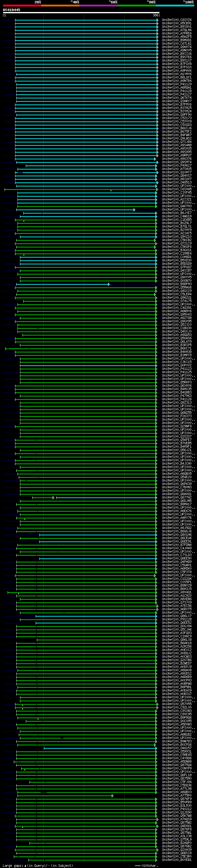
Task: Click the UniRef100_A7T5P0 label
Action: coord(176,796)
